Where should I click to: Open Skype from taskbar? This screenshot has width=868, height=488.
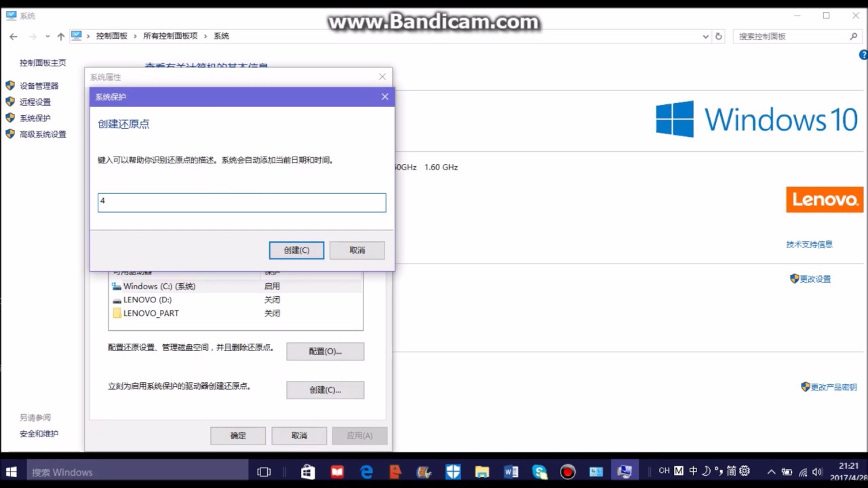coord(540,472)
